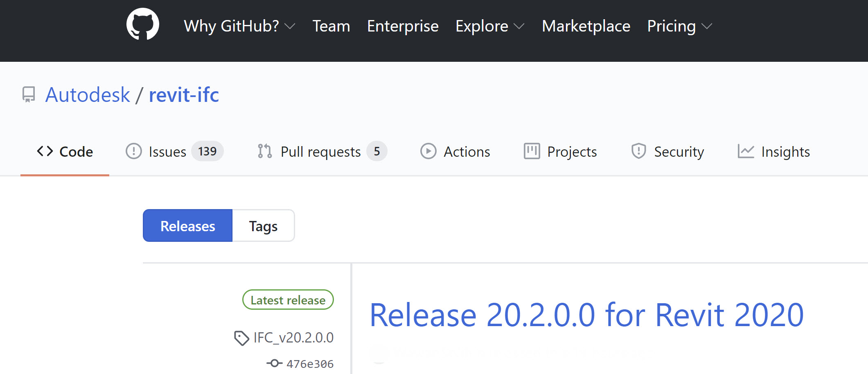Switch to the Security tab
This screenshot has height=374, width=868.
[667, 152]
